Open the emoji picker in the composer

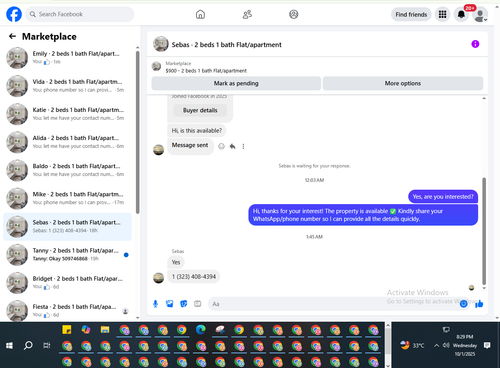click(x=463, y=304)
